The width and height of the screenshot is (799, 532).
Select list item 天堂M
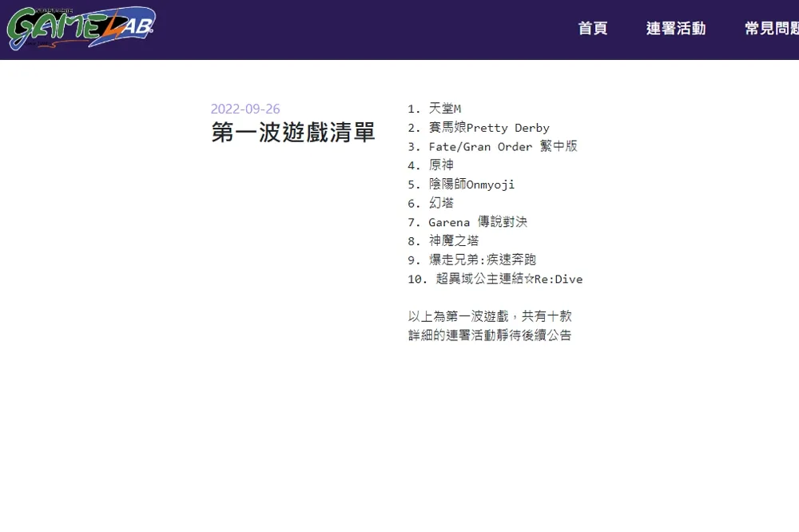[x=445, y=108]
